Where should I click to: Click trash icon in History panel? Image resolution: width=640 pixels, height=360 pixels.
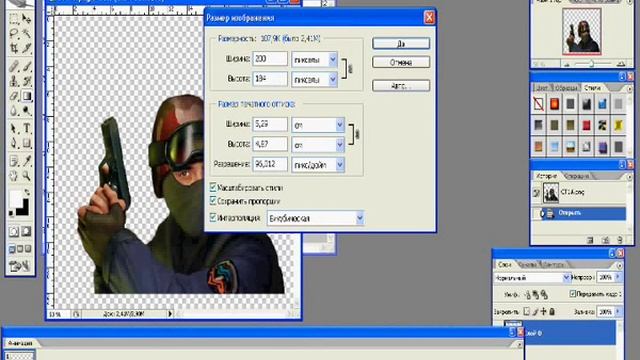pyautogui.click(x=620, y=240)
